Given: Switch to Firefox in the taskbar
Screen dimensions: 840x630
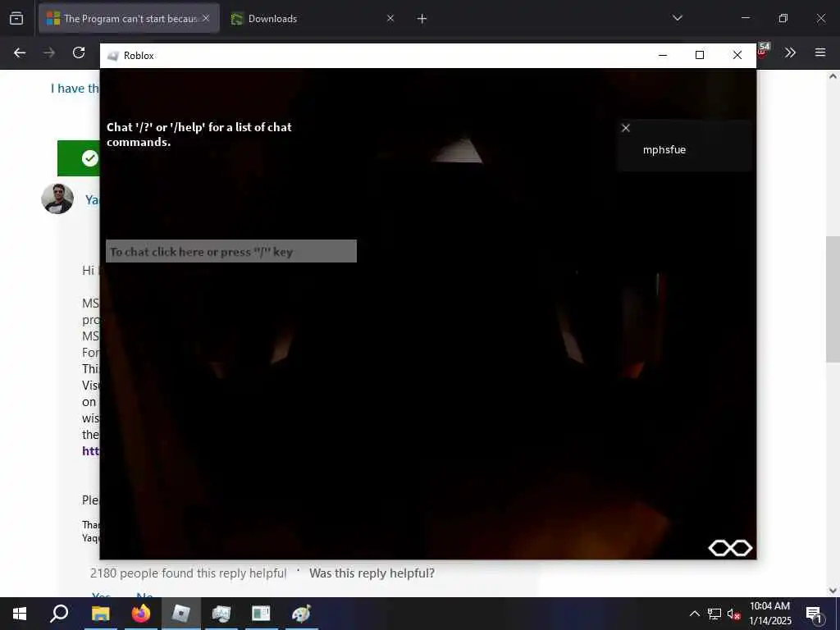Looking at the screenshot, I should pyautogui.click(x=141, y=614).
